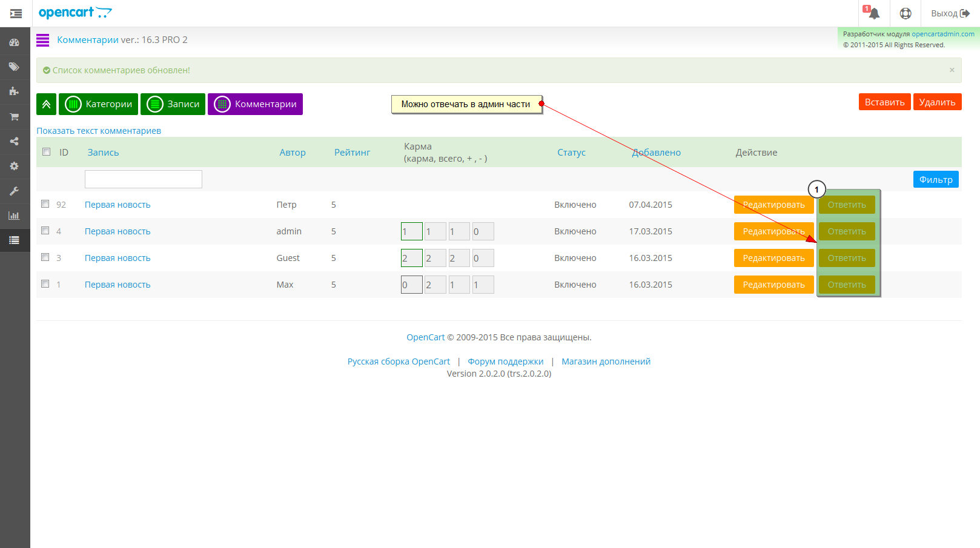Open the highlighted list icon in sidebar
The width and height of the screenshot is (980, 548).
[14, 240]
